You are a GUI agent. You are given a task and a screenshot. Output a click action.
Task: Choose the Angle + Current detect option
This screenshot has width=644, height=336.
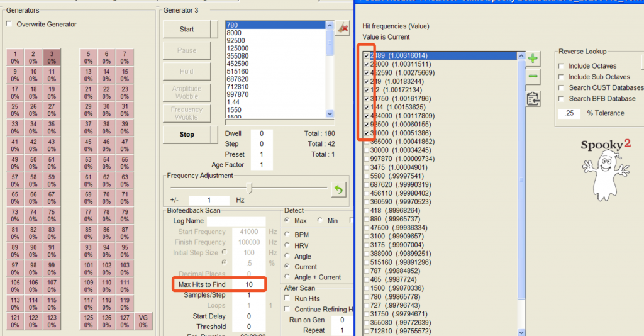288,277
